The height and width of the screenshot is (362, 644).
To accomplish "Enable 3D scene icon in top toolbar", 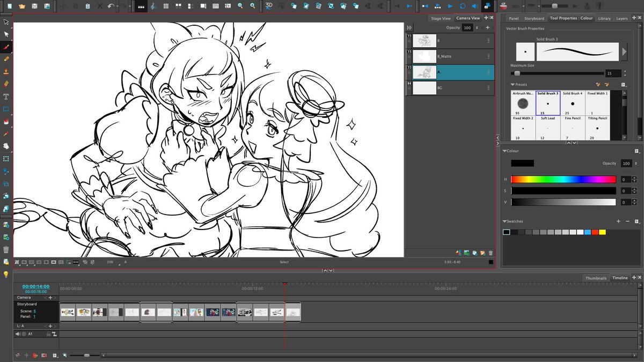I will [270, 6].
